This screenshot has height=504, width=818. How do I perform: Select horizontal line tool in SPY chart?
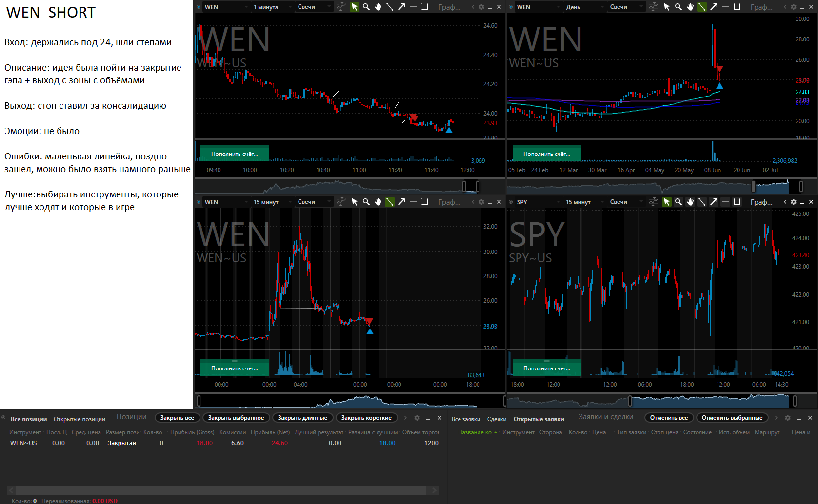point(725,202)
